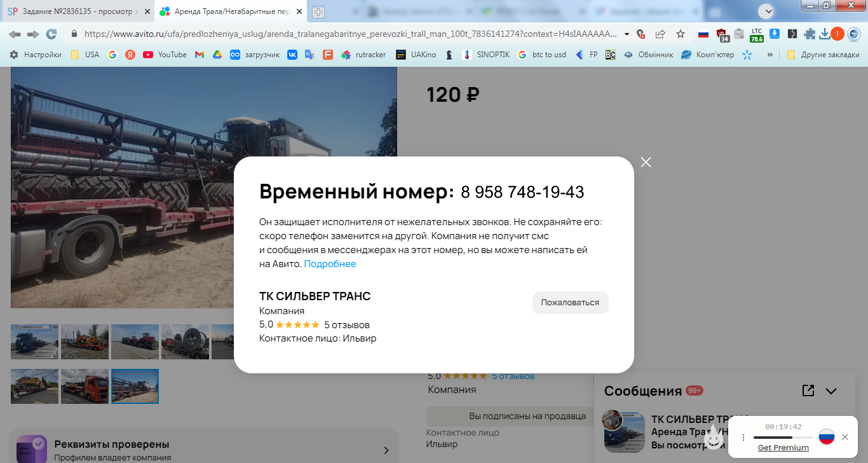The height and width of the screenshot is (463, 868).
Task: Open the VPN widget three-dot menu
Action: click(743, 438)
